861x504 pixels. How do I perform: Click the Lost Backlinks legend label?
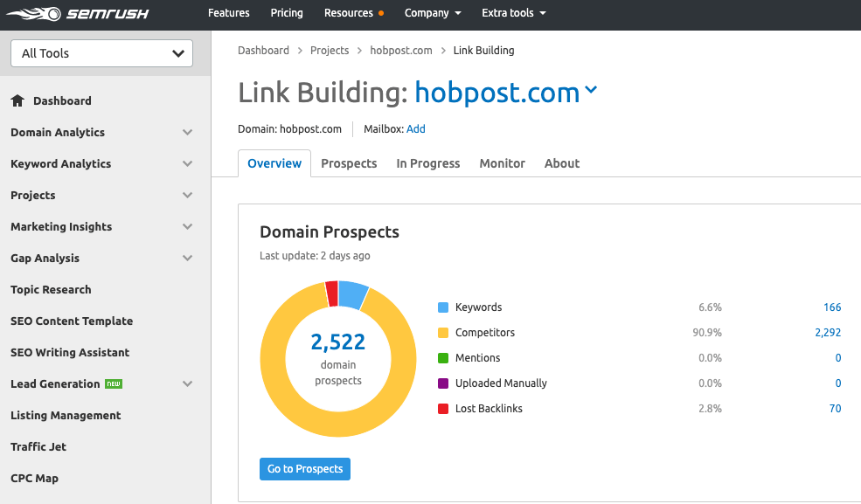pyautogui.click(x=489, y=408)
